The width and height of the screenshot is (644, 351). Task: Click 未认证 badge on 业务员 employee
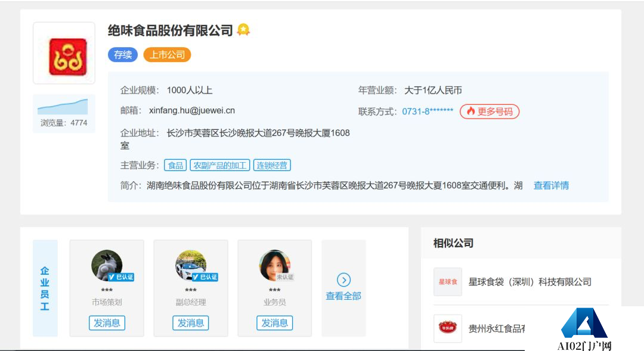pyautogui.click(x=285, y=277)
